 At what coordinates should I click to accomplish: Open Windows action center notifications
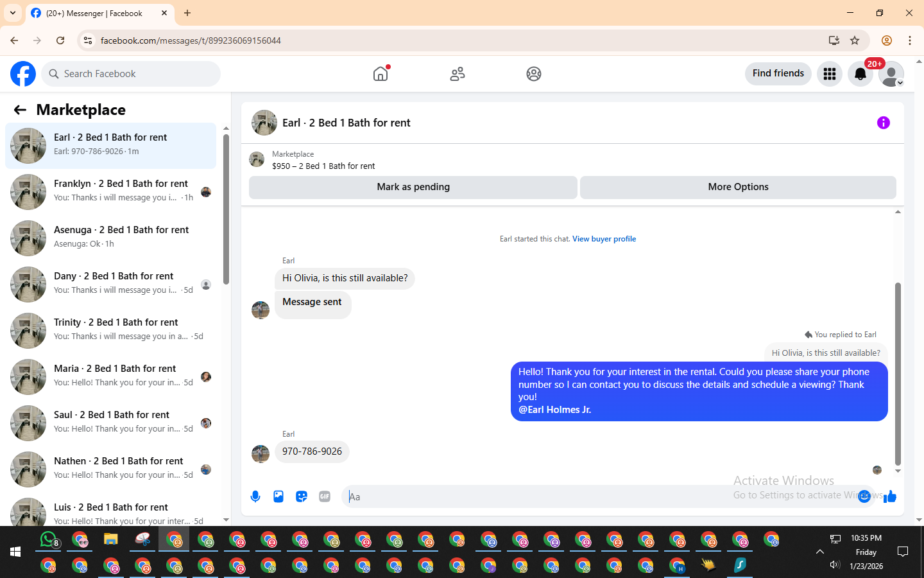coord(903,552)
